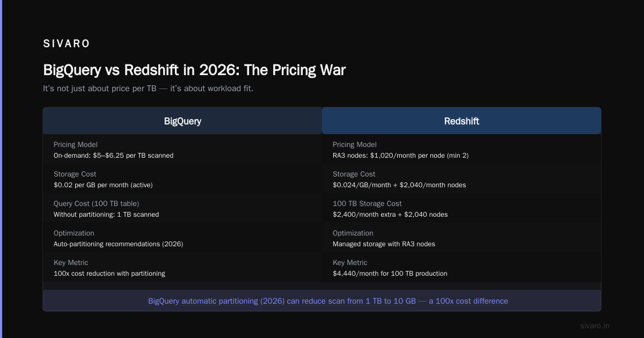The width and height of the screenshot is (644, 338).
Task: Click "$0.024/GB/month + $2,040/month nodes"
Action: 399,185
